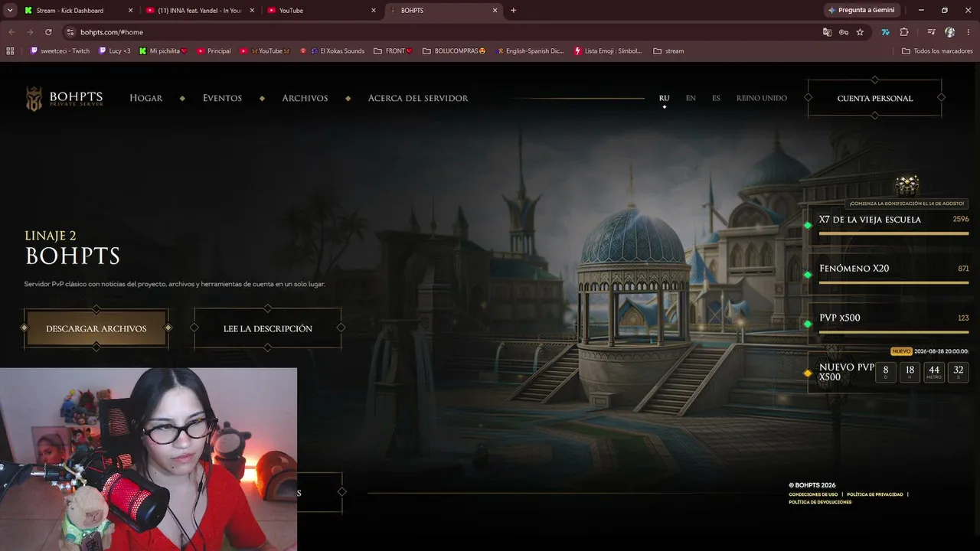
Task: Go to Hogar in the site menu
Action: (145, 99)
